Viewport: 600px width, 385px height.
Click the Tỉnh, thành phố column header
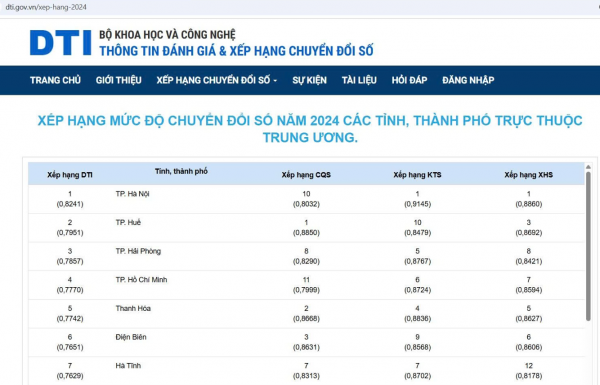coord(181,171)
